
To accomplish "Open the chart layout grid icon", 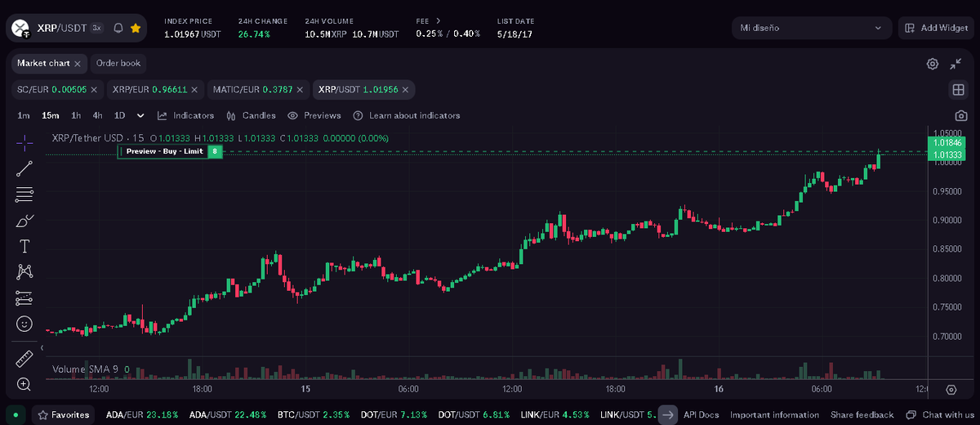I will [x=958, y=89].
